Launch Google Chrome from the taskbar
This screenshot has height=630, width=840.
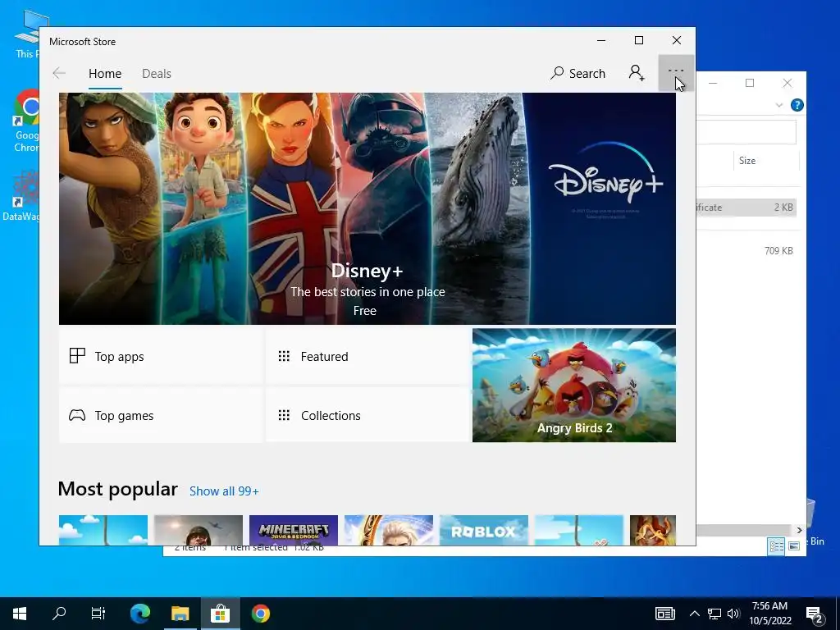(x=260, y=614)
